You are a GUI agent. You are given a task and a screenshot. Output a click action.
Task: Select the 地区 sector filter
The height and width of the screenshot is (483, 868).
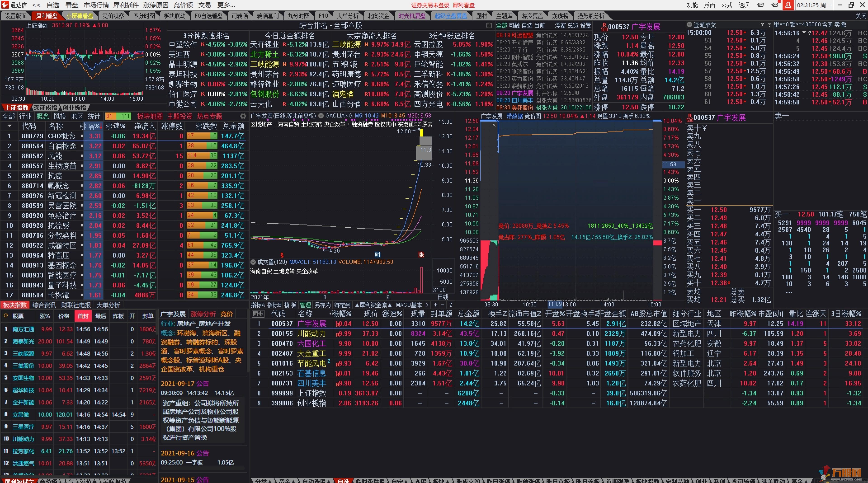click(77, 116)
